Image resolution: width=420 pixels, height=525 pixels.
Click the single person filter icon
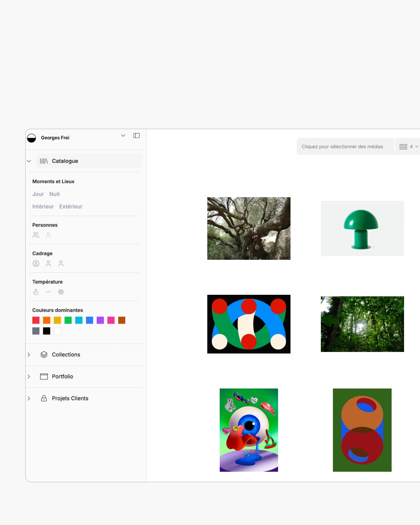[x=49, y=235]
